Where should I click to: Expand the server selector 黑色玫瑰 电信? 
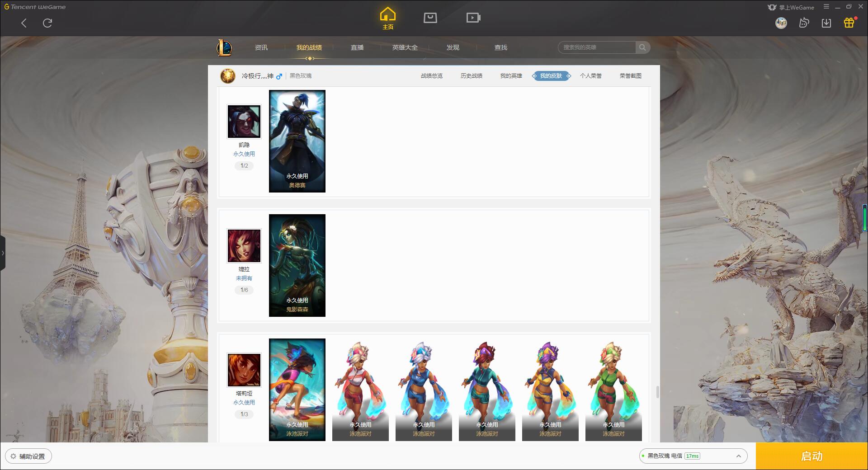click(693, 456)
